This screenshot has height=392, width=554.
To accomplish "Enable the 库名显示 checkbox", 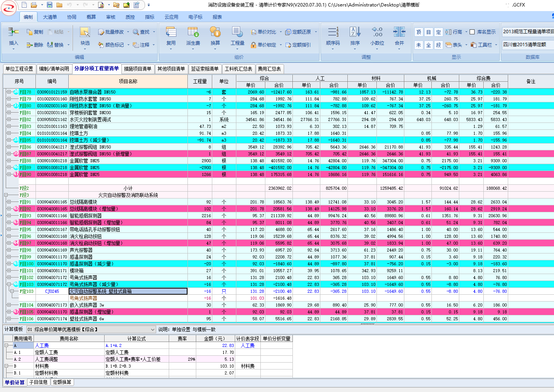I will pyautogui.click(x=472, y=32).
